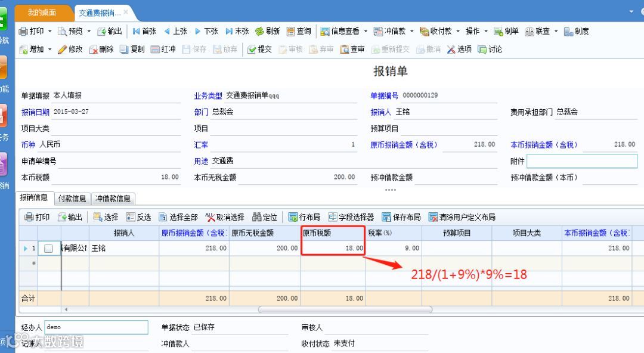
Task: Click the 收付款 toolbar icon
Action: pyautogui.click(x=424, y=31)
